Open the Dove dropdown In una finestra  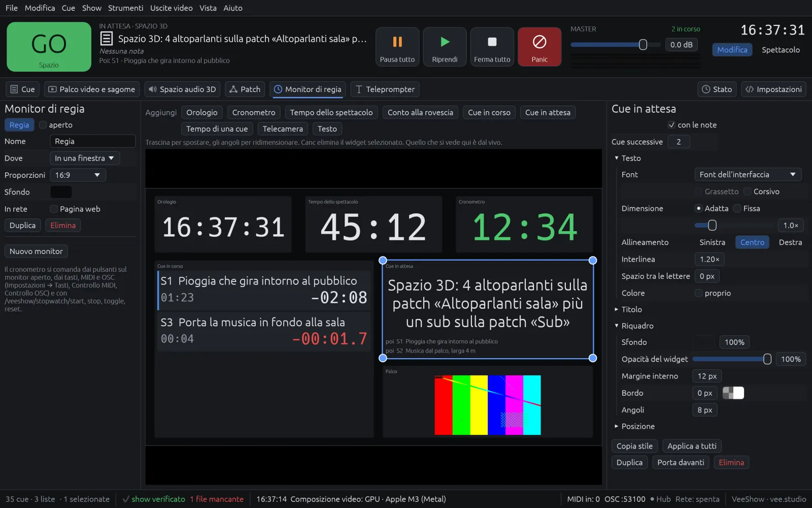[x=85, y=158]
